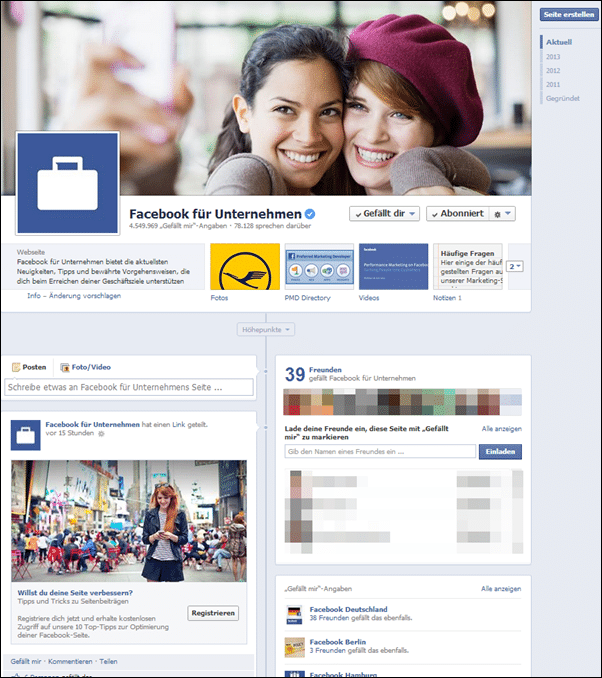Click the Facebook Berlin page icon
Viewport: 602px width, 678px height.
tap(295, 647)
